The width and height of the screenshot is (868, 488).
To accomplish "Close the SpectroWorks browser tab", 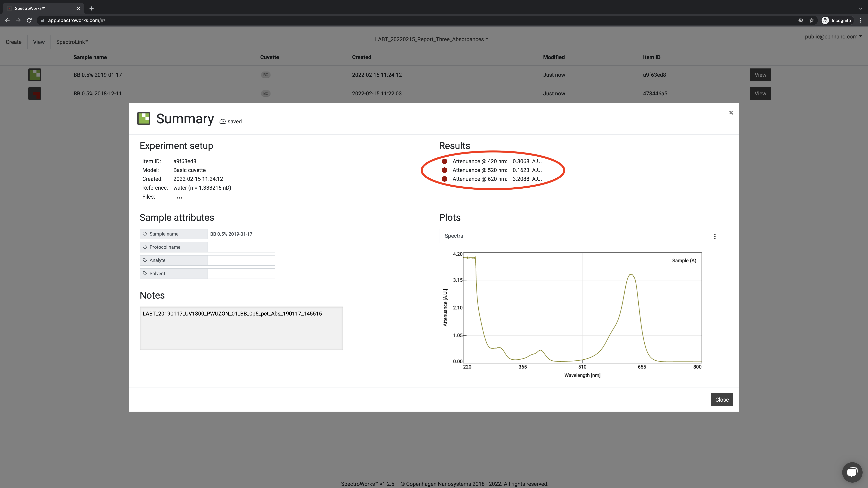I will pos(78,8).
